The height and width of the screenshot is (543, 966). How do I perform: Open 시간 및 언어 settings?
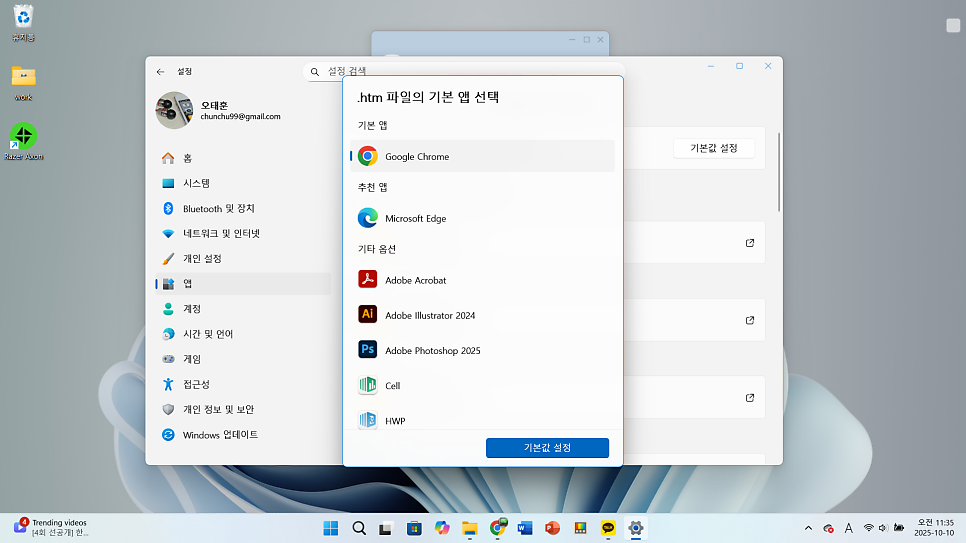point(243,334)
